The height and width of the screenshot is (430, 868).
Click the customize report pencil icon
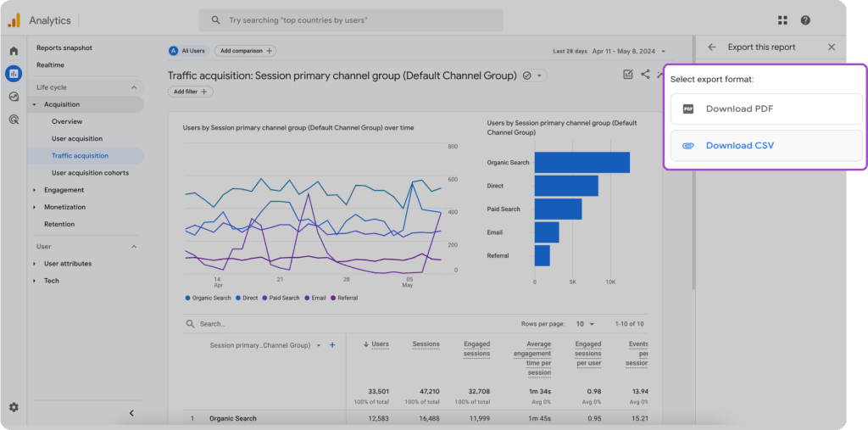pos(628,75)
